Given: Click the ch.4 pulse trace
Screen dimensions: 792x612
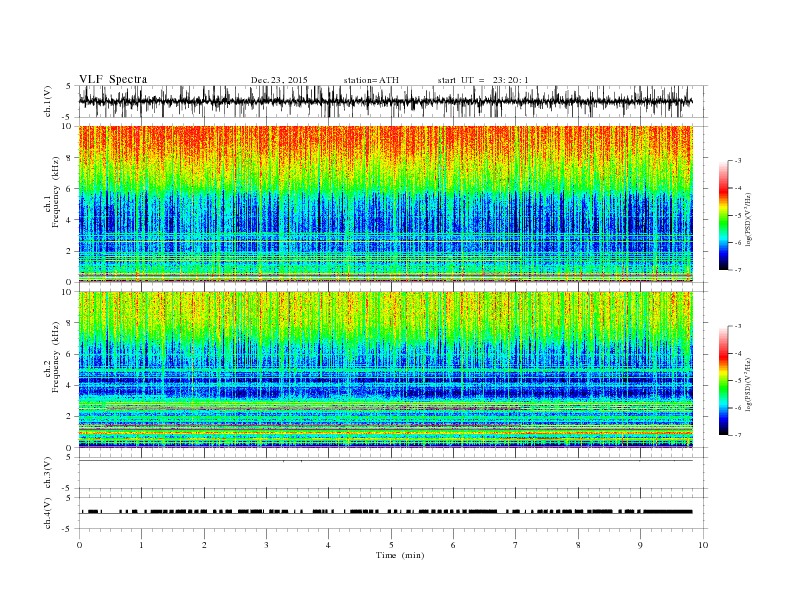Looking at the screenshot, I should pos(385,512).
